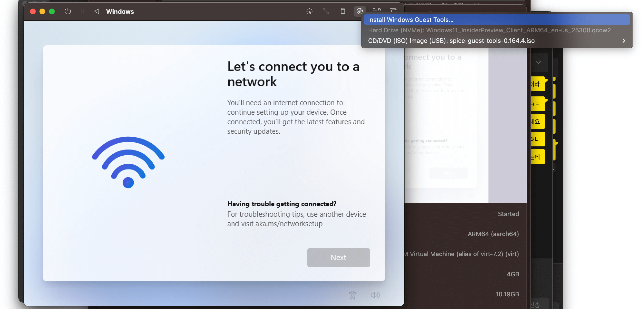644x309 pixels.
Task: Pause the virtual machine
Action: (x=83, y=11)
